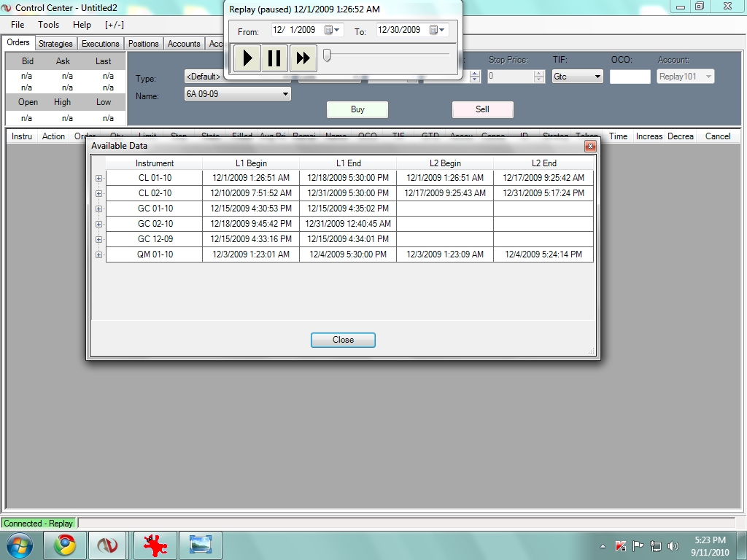
Task: Select the Orders tab
Action: tap(18, 42)
